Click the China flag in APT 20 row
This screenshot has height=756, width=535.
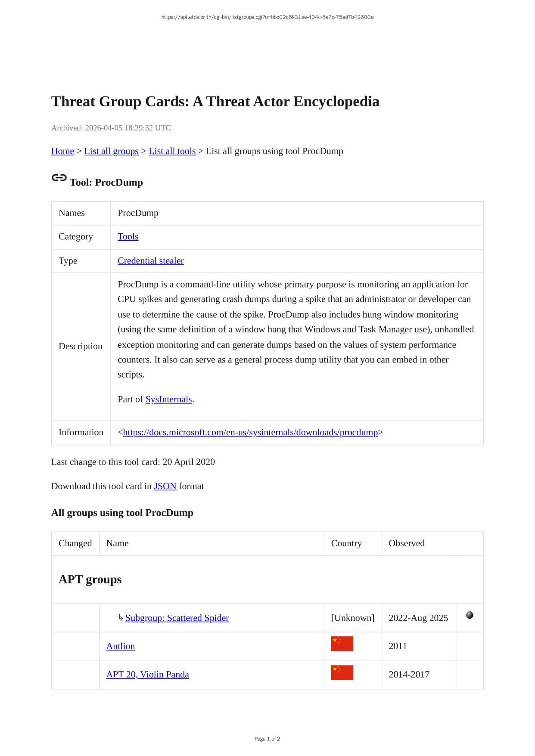pyautogui.click(x=342, y=672)
